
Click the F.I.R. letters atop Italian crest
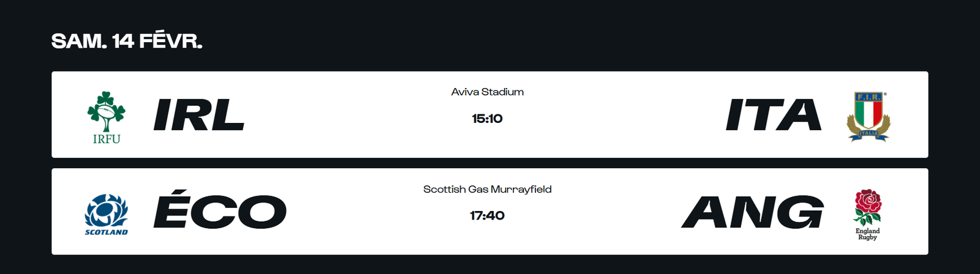(x=868, y=97)
